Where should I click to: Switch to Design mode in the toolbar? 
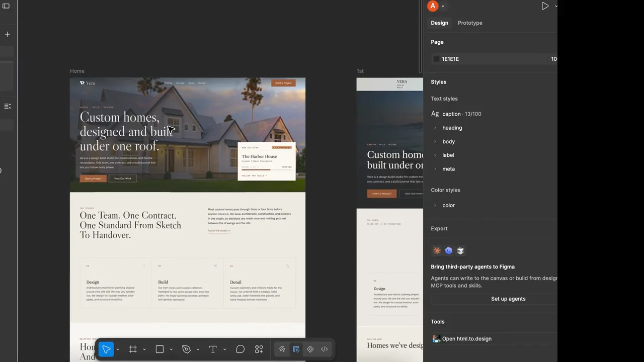click(x=296, y=349)
